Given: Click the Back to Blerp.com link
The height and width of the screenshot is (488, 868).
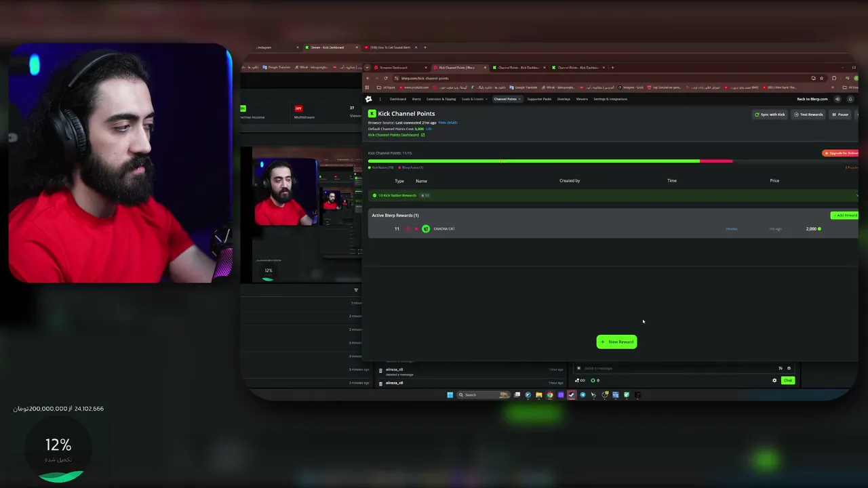Looking at the screenshot, I should [812, 99].
